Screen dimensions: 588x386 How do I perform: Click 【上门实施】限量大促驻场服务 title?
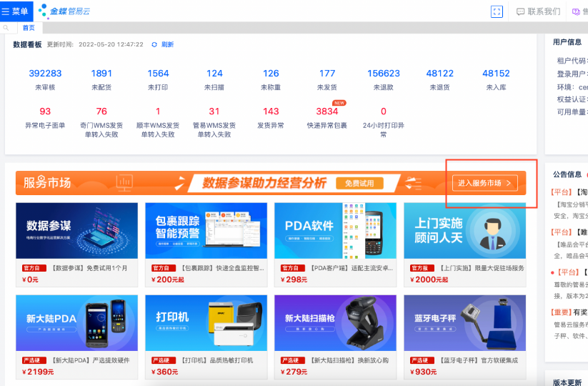[x=482, y=268]
